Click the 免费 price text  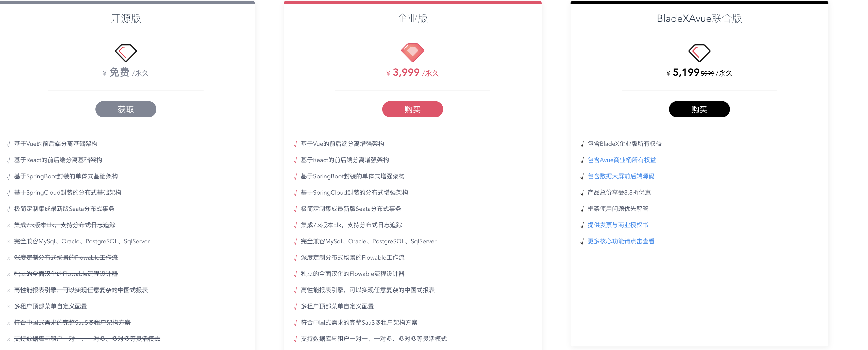(x=119, y=72)
